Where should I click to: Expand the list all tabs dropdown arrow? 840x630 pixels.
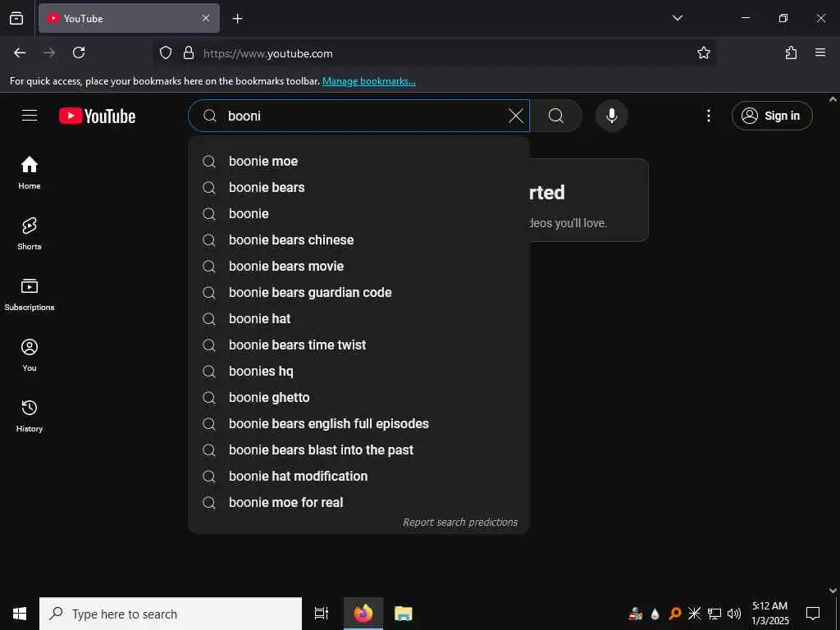click(677, 18)
